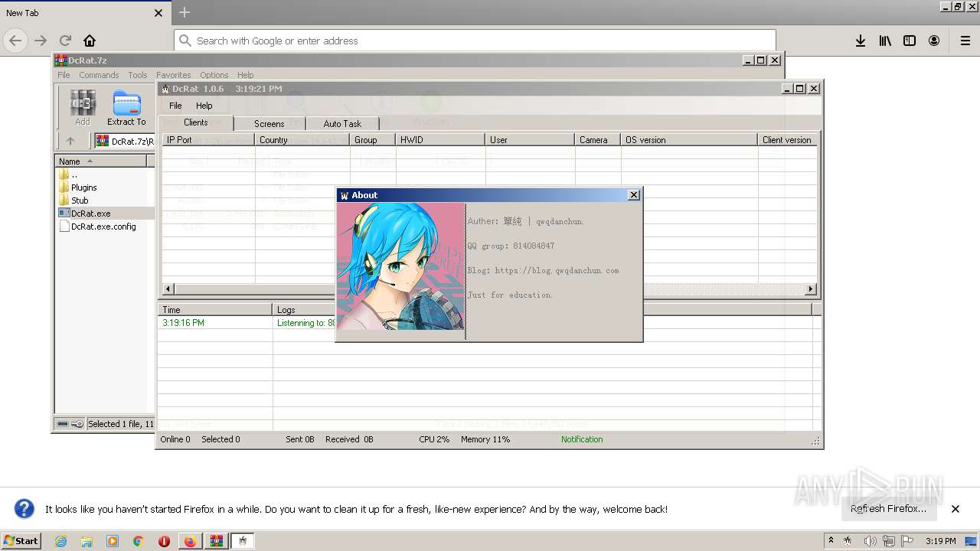Image resolution: width=980 pixels, height=551 pixels.
Task: Switch to the Screens tab in DcRat
Action: (269, 123)
